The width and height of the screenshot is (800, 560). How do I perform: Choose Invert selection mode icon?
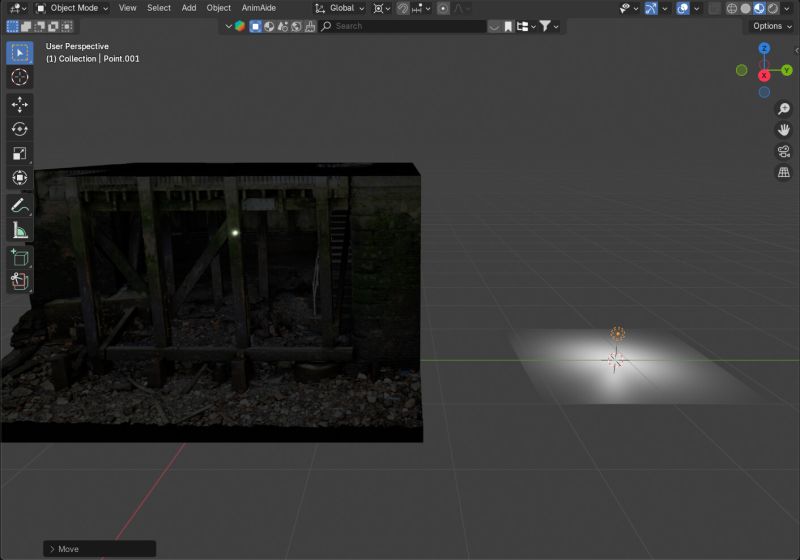tap(53, 26)
